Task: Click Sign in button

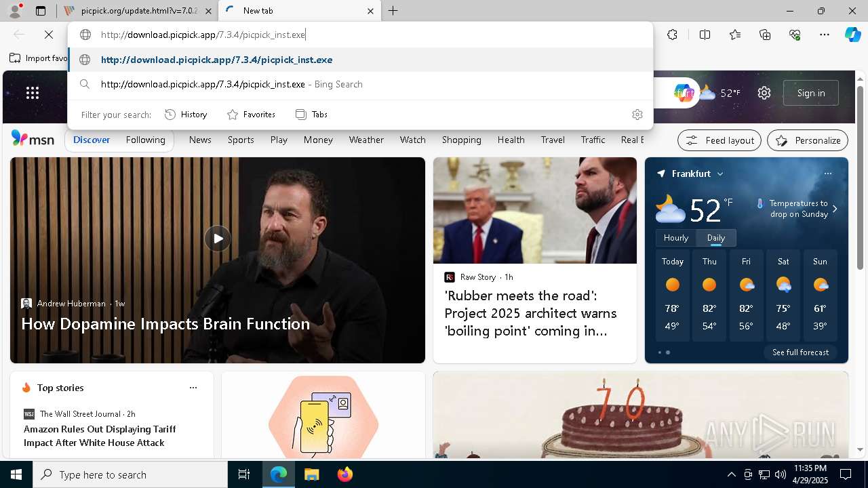Action: [811, 93]
